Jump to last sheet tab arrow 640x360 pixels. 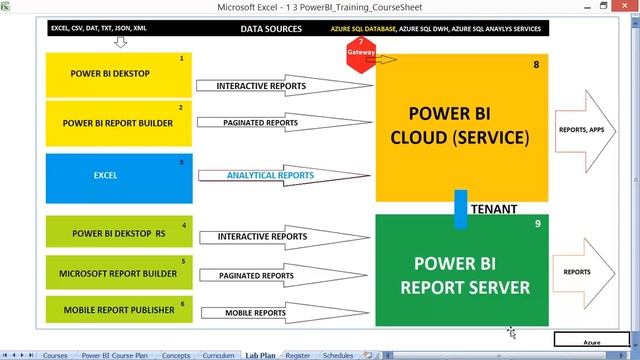point(31,356)
